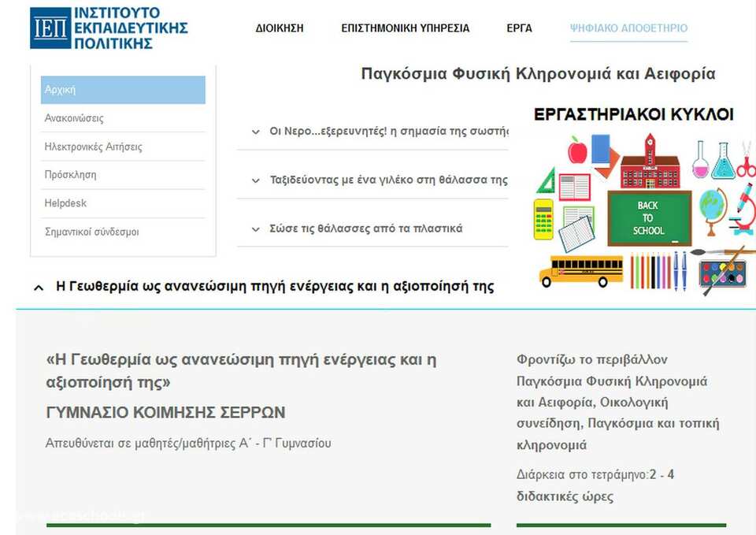756x535 pixels.
Task: Click the ΙΕΠ institute logo
Action: click(x=109, y=28)
